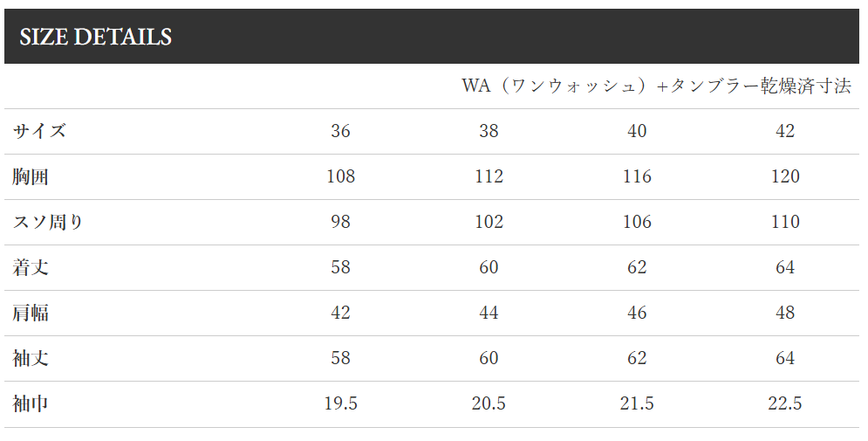Image resolution: width=868 pixels, height=441 pixels.
Task: Click the 袖丈 row label
Action: pos(31,359)
